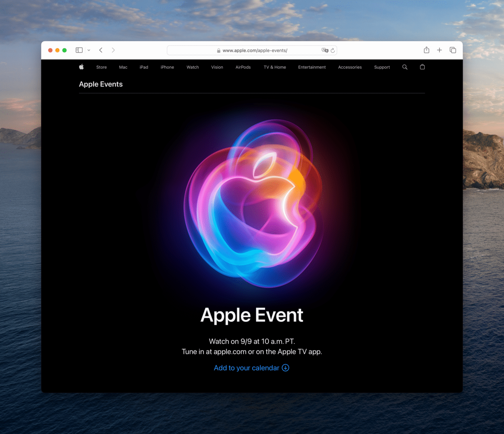Reload the page with the refresh icon
This screenshot has height=434, width=504.
[x=332, y=50]
